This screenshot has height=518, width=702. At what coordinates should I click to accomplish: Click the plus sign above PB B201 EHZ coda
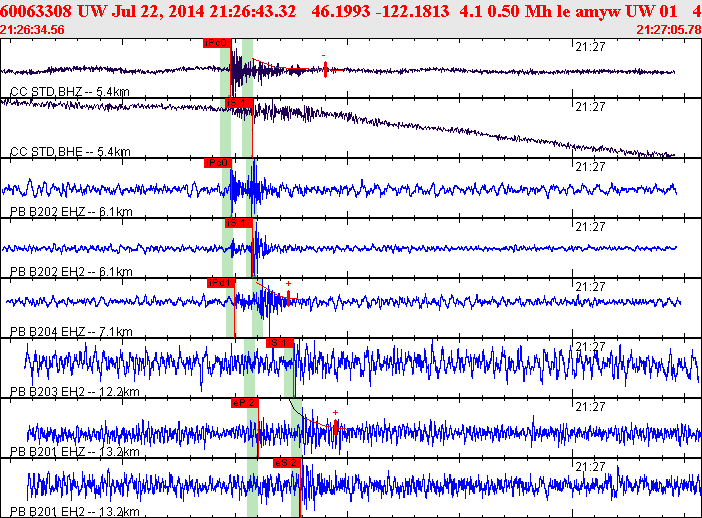[335, 412]
